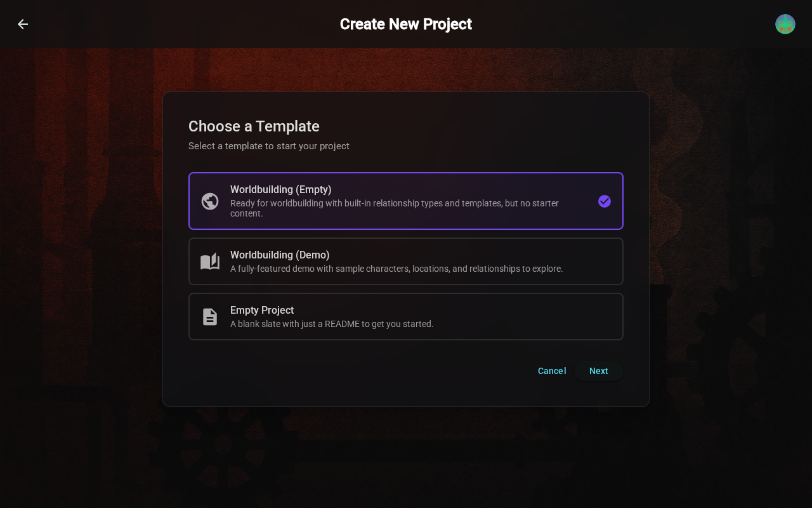Click the globe icon on Worldbuilding (Empty)
Screen dimensions: 812x508
210,201
